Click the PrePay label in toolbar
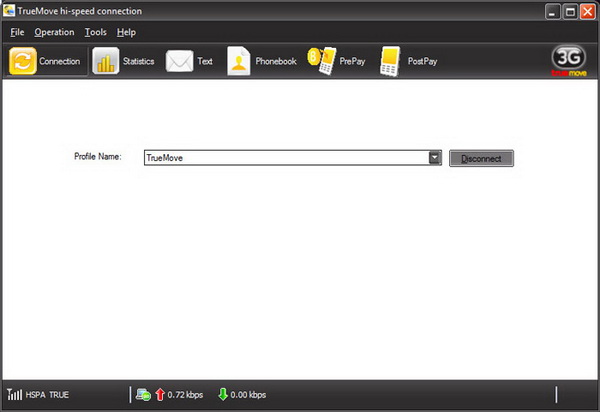Image resolution: width=600 pixels, height=412 pixels. click(352, 61)
